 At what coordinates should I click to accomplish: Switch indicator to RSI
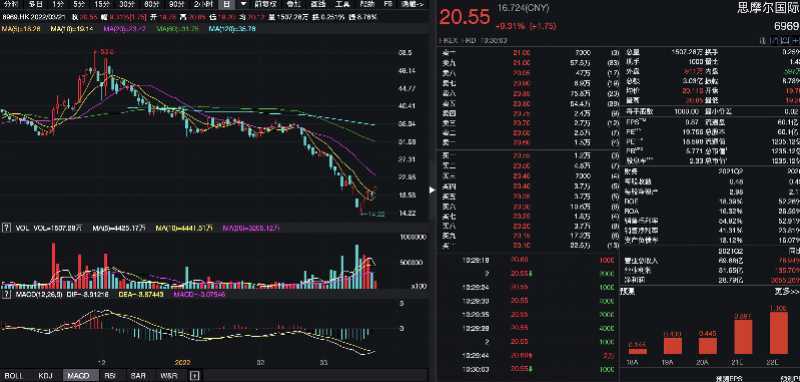[110, 376]
